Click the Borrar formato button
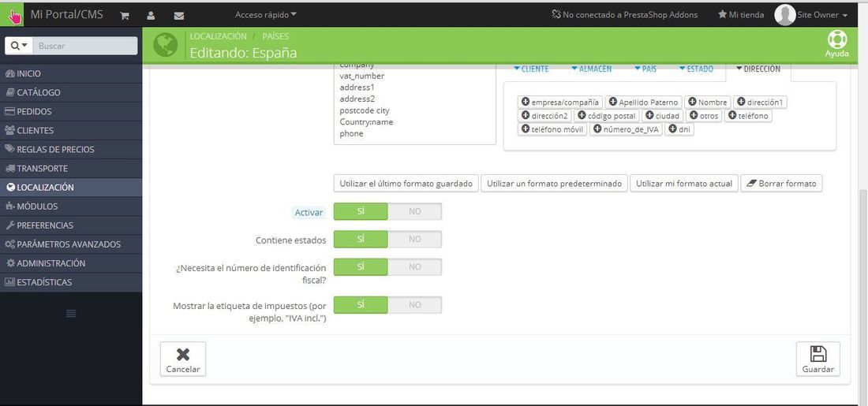 point(782,184)
